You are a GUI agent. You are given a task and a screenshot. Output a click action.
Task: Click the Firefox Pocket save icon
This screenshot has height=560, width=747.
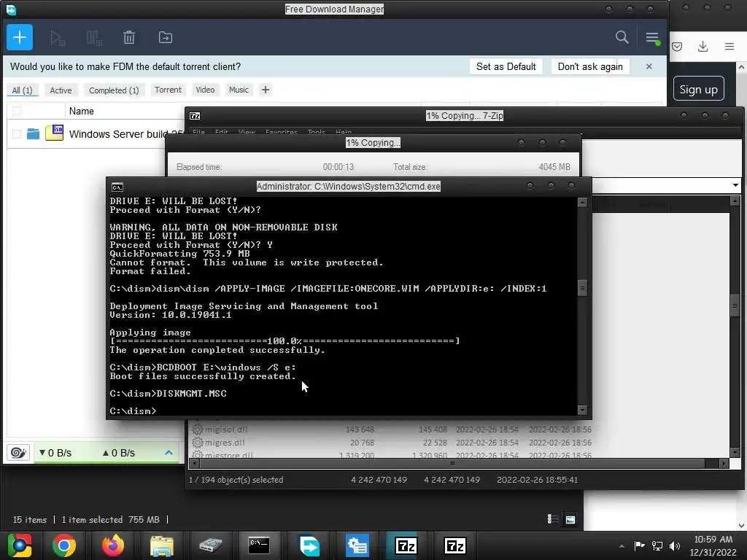(x=677, y=46)
